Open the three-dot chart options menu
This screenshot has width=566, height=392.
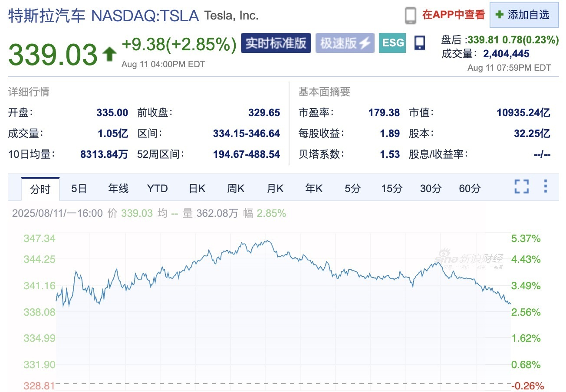546,186
